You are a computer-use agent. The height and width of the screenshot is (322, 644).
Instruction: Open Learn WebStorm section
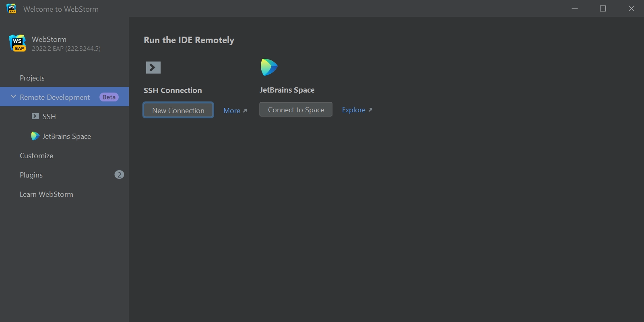pyautogui.click(x=64, y=194)
